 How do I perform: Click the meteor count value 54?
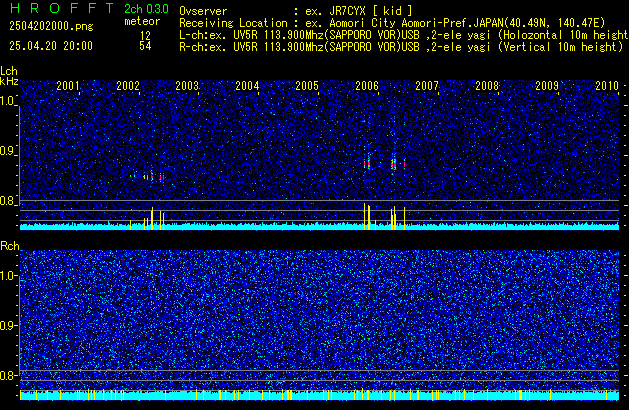pyautogui.click(x=146, y=46)
